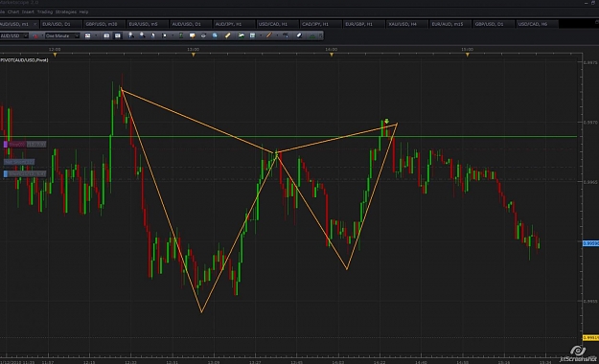Viewport: 599px width, 364px height.
Task: Click the toolbar icon before the eraser
Action: [286, 35]
